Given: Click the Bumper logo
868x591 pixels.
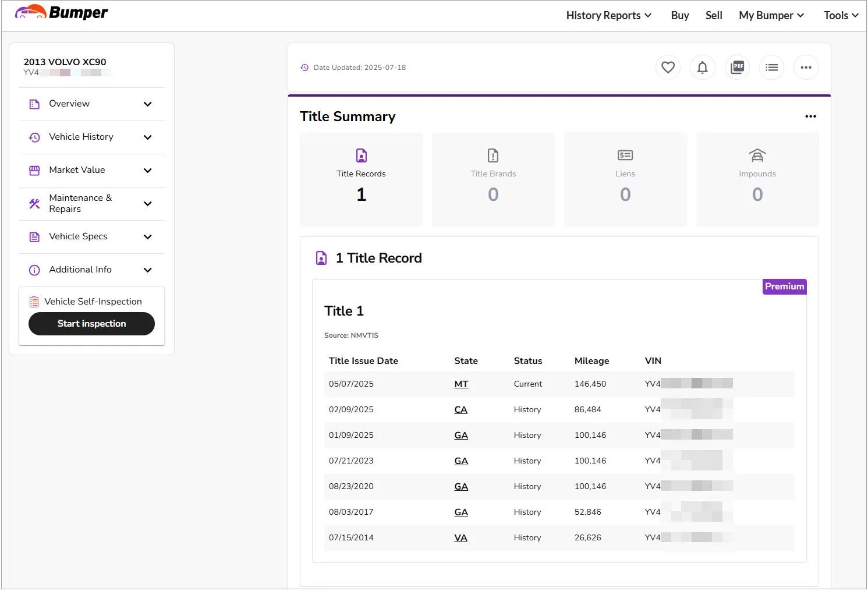Looking at the screenshot, I should [62, 13].
